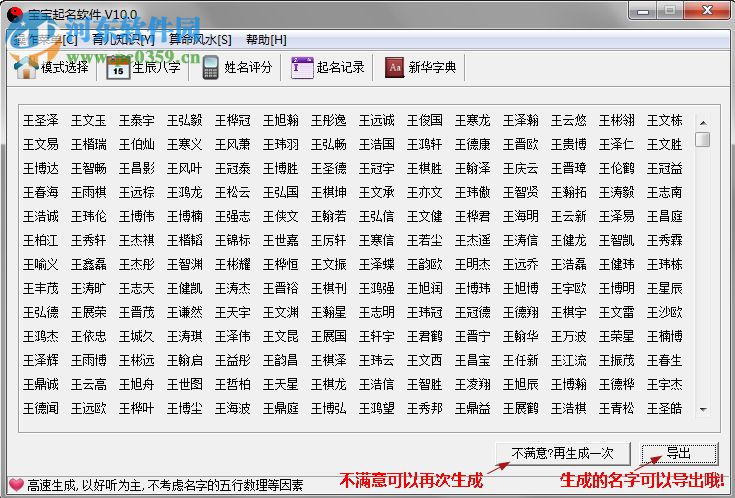Select the name 王德康
Image resolution: width=735 pixels, height=498 pixels.
coord(472,144)
